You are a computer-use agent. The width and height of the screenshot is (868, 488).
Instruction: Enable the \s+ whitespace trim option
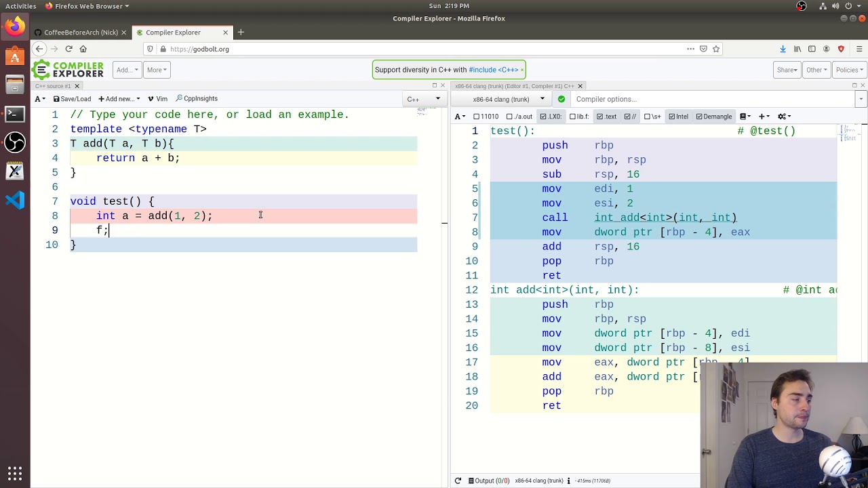coord(652,117)
